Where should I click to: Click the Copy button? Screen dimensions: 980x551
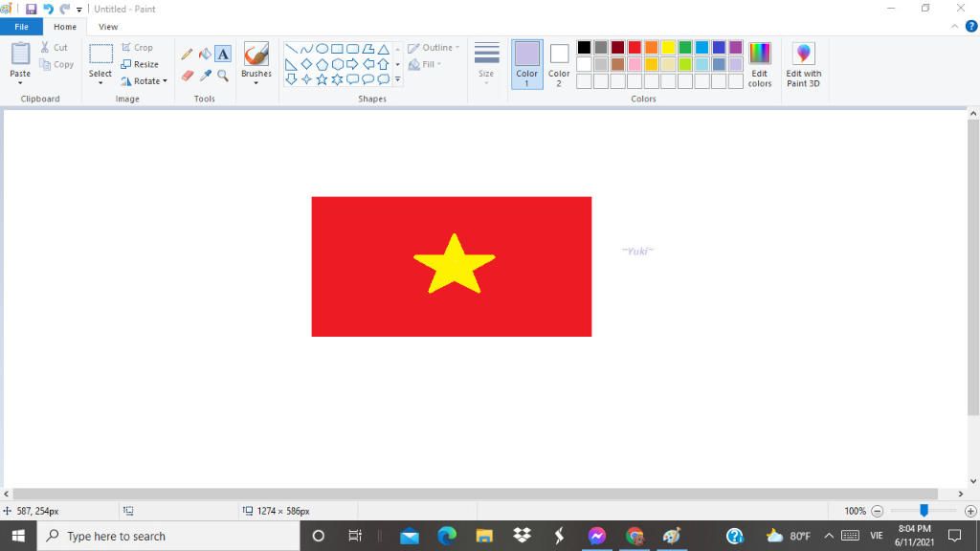point(56,64)
